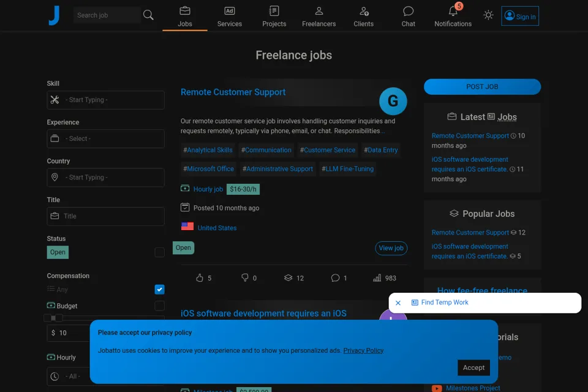Click the Skill Start Typing field

click(106, 100)
